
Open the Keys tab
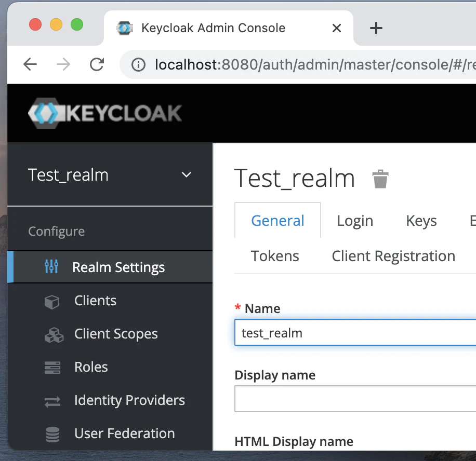click(x=421, y=221)
